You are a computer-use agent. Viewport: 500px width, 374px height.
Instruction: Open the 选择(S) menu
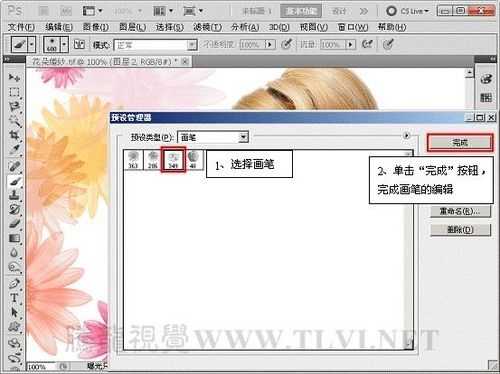(170, 27)
